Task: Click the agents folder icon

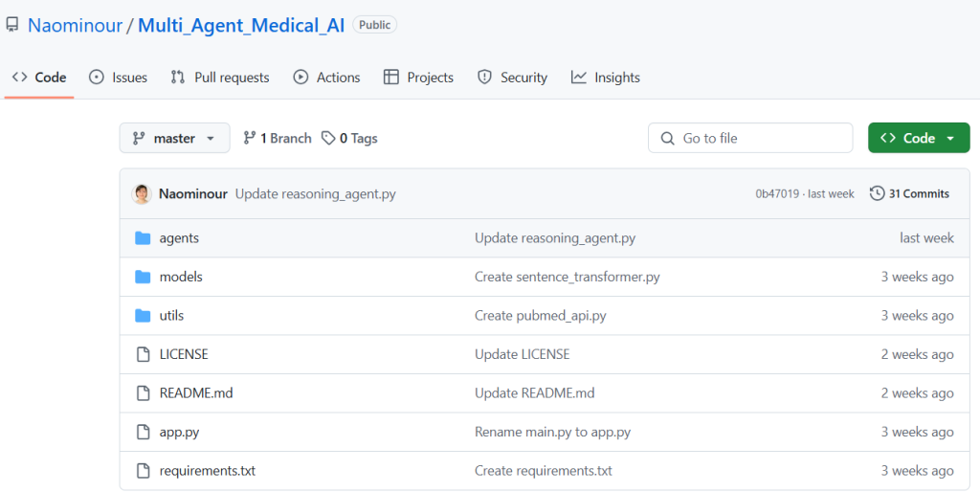Action: (x=144, y=238)
